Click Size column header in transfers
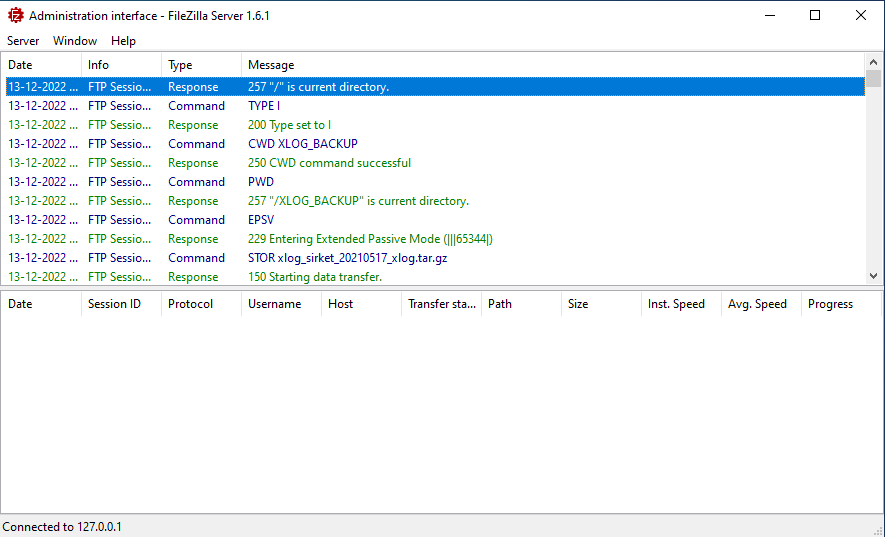Image resolution: width=885 pixels, height=537 pixels. click(x=602, y=304)
